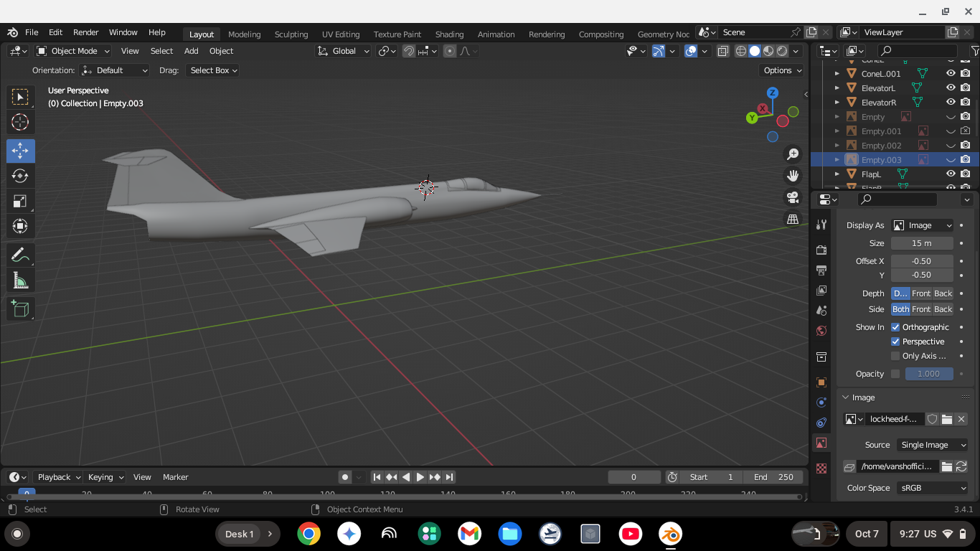Image resolution: width=980 pixels, height=551 pixels.
Task: Open the View Layer properties tab
Action: (821, 291)
